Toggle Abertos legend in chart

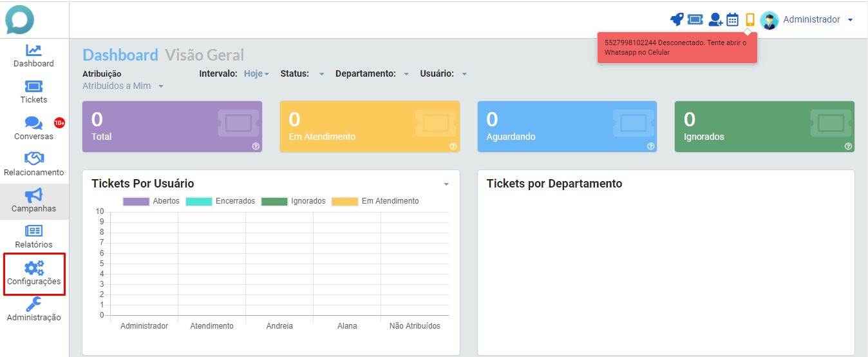click(x=151, y=201)
